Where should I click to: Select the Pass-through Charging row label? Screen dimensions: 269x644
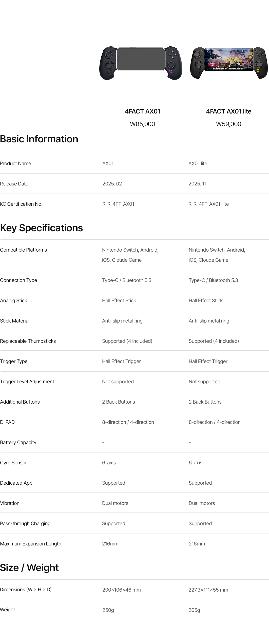(25, 523)
